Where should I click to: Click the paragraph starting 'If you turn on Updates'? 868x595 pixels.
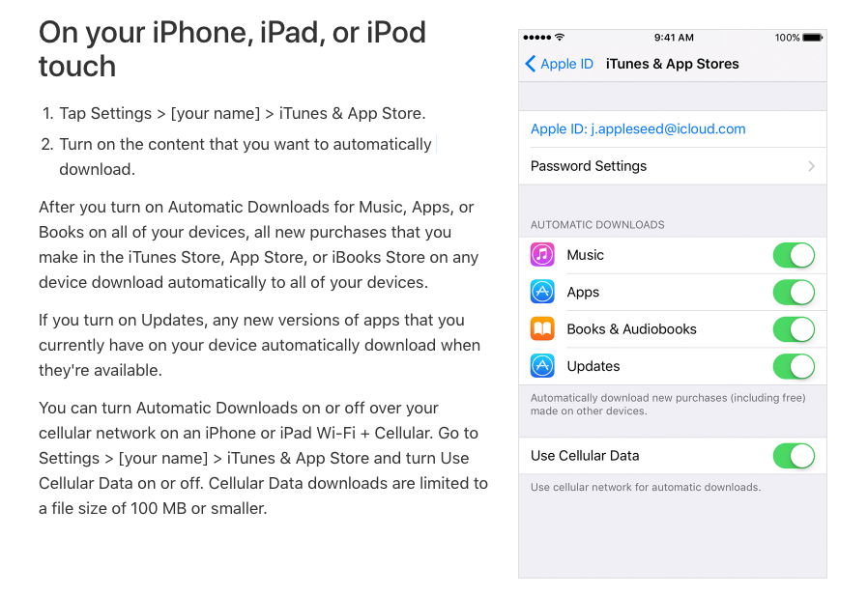(259, 345)
